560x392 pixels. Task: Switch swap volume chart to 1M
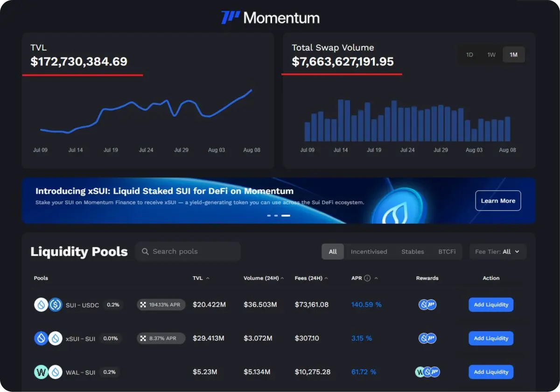(x=513, y=55)
